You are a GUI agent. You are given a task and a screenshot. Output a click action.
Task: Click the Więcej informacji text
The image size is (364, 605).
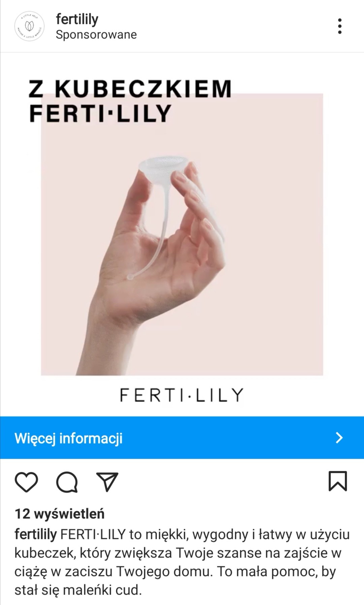pyautogui.click(x=68, y=438)
